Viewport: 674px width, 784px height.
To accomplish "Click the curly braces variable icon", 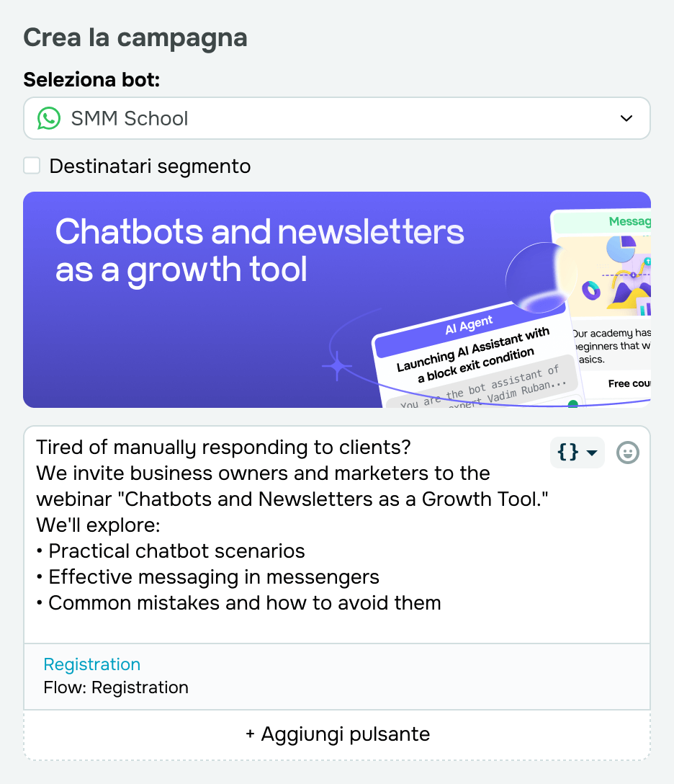I will coord(568,453).
